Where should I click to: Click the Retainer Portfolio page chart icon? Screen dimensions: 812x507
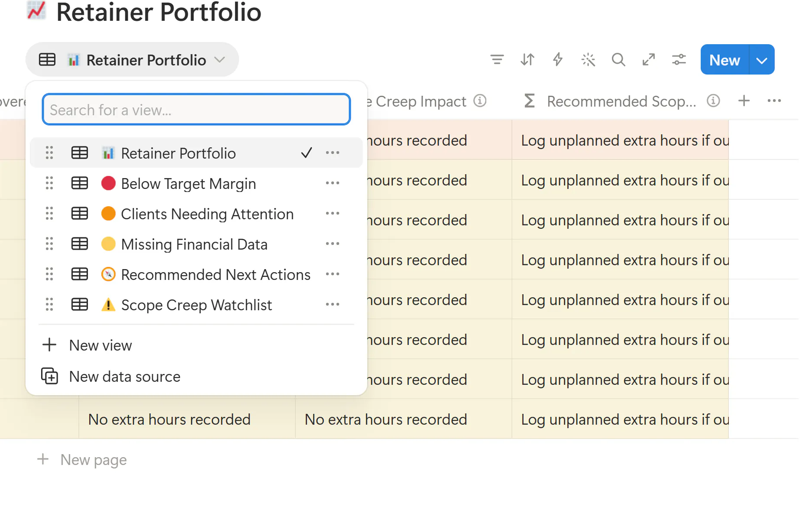[x=36, y=10]
